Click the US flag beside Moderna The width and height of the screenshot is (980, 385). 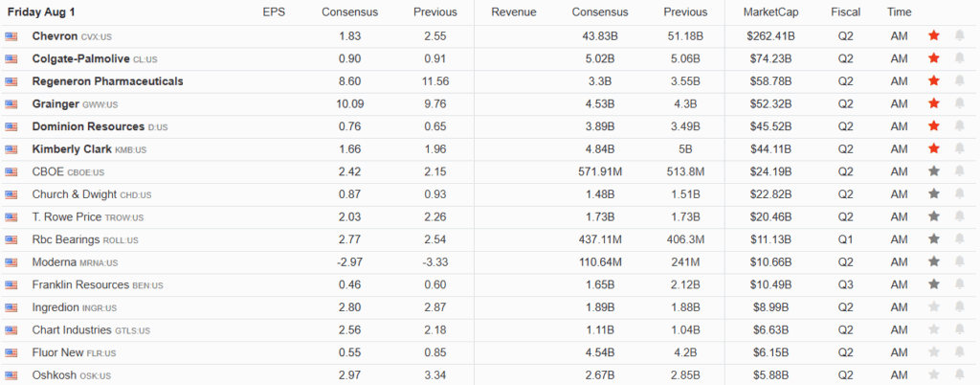click(x=11, y=262)
